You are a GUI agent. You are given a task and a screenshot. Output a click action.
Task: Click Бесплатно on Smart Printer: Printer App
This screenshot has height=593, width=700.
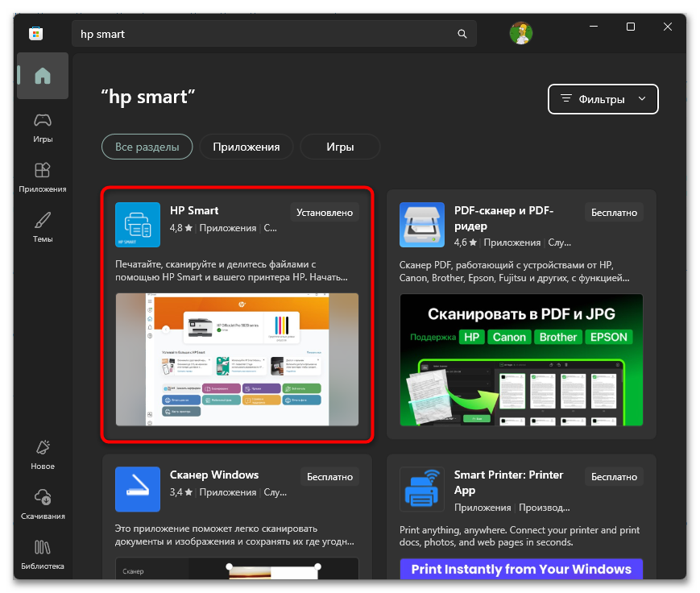tap(614, 477)
